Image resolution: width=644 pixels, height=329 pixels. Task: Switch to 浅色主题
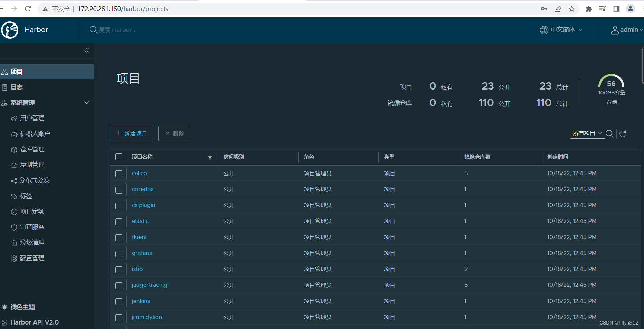pyautogui.click(x=18, y=307)
